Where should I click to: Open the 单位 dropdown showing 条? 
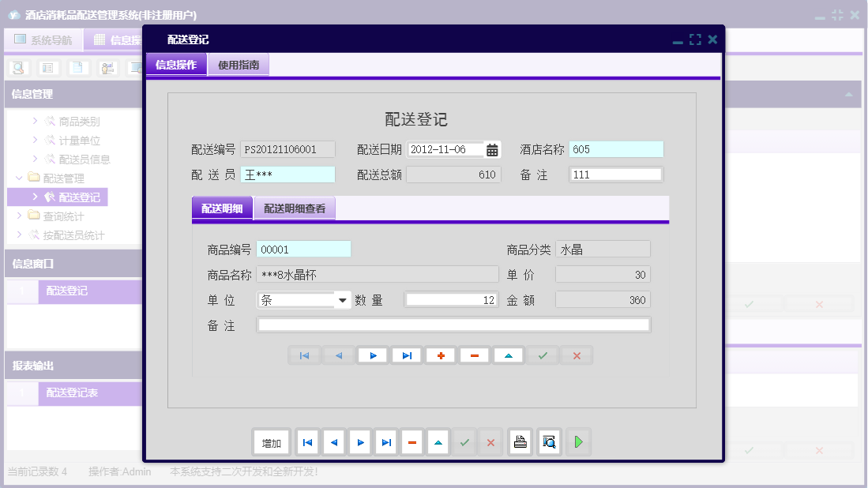pos(342,299)
